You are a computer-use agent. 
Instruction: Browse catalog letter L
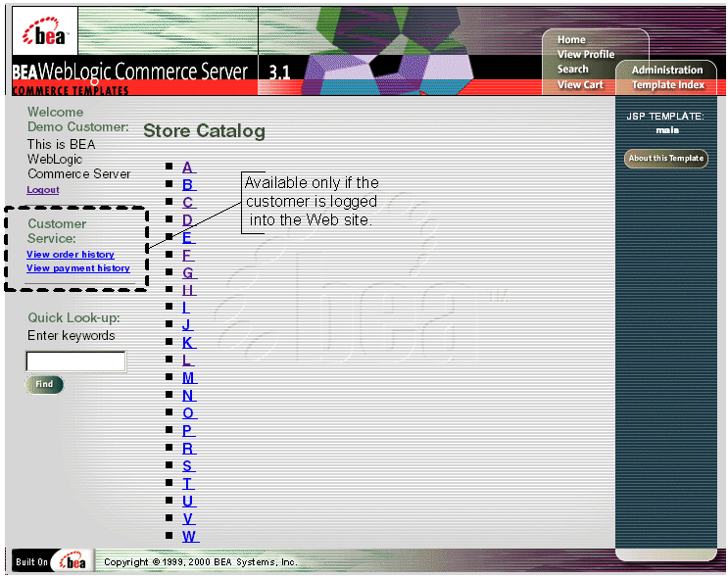(x=187, y=361)
